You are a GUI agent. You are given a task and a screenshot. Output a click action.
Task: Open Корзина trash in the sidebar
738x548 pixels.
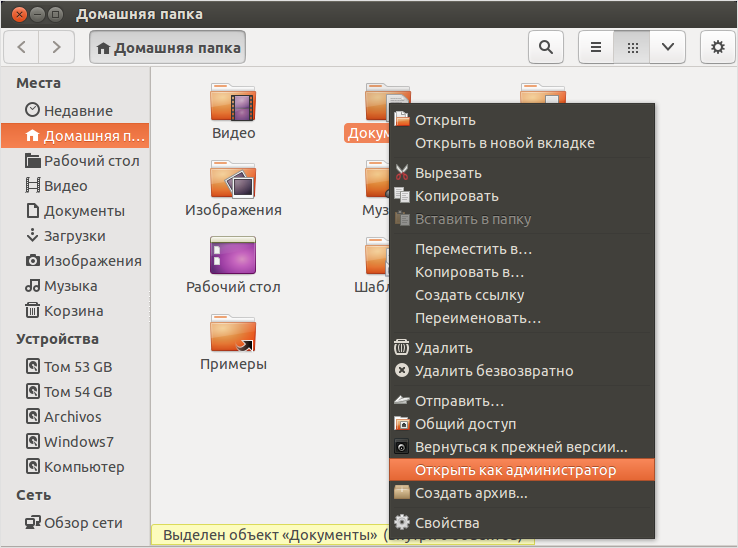pyautogui.click(x=75, y=311)
